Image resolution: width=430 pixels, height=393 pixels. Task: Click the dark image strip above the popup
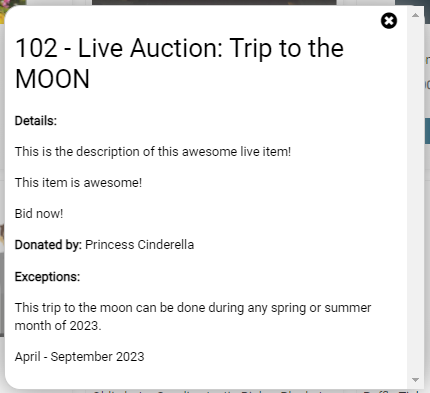214,3
